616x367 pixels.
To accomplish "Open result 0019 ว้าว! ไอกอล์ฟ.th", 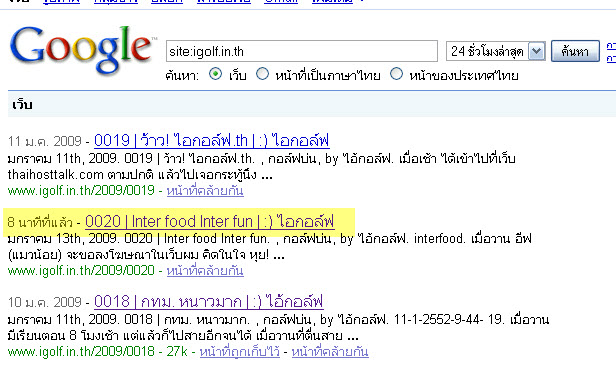I will click(x=212, y=141).
